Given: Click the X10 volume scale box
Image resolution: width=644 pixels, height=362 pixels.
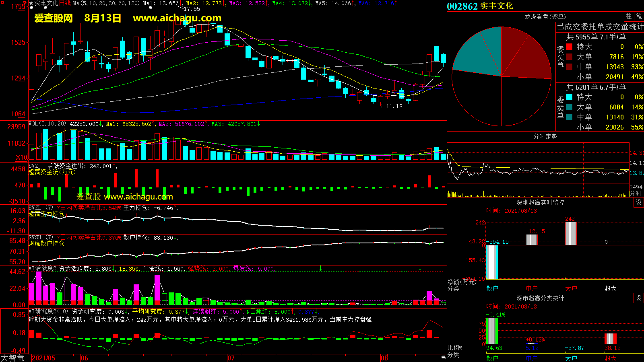Looking at the screenshot, I should pos(21,157).
